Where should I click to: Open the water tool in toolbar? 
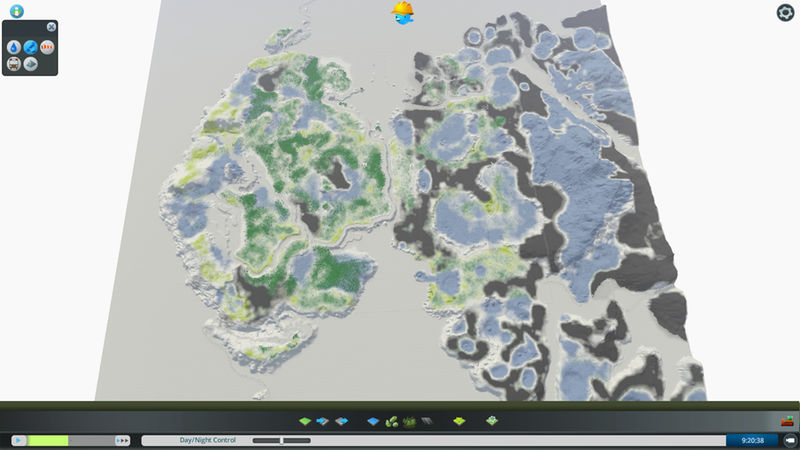[374, 422]
